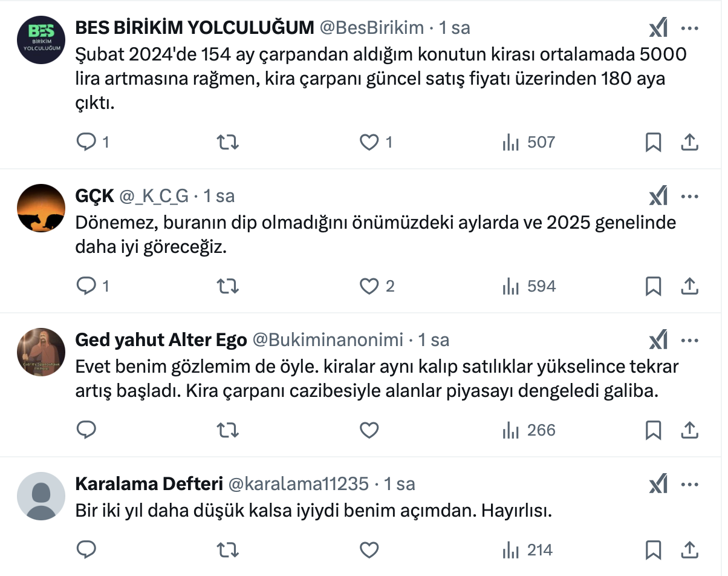Open Karalama Defteri's default avatar

[41, 496]
